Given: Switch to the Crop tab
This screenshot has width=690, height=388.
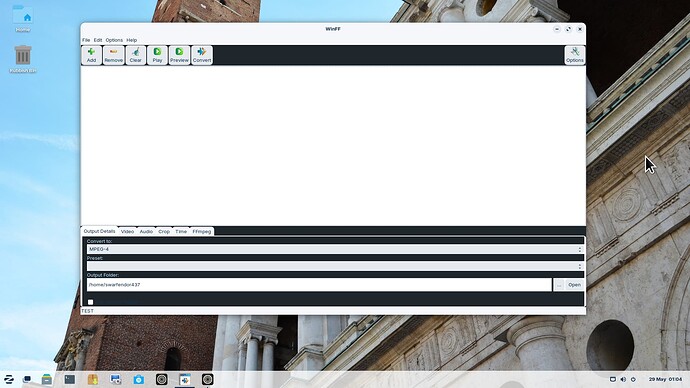Looking at the screenshot, I should point(164,231).
